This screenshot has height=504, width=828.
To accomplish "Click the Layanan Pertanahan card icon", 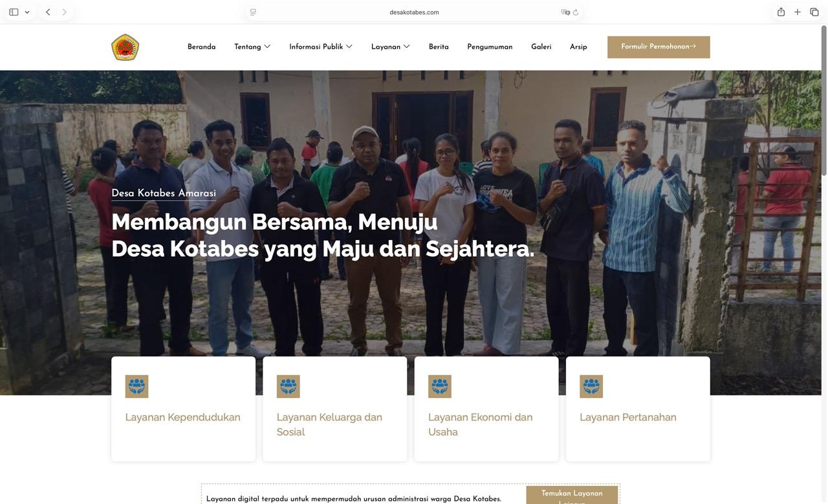I will click(591, 386).
